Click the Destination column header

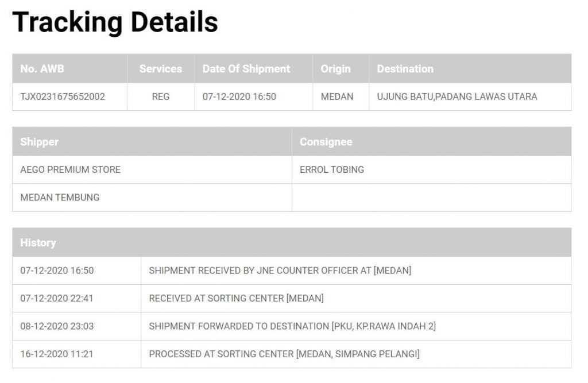point(405,69)
